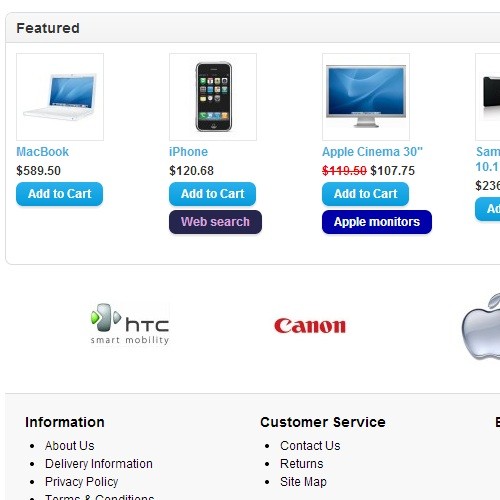Open the Privacy Policy link
This screenshot has width=500, height=500.
pos(82,482)
